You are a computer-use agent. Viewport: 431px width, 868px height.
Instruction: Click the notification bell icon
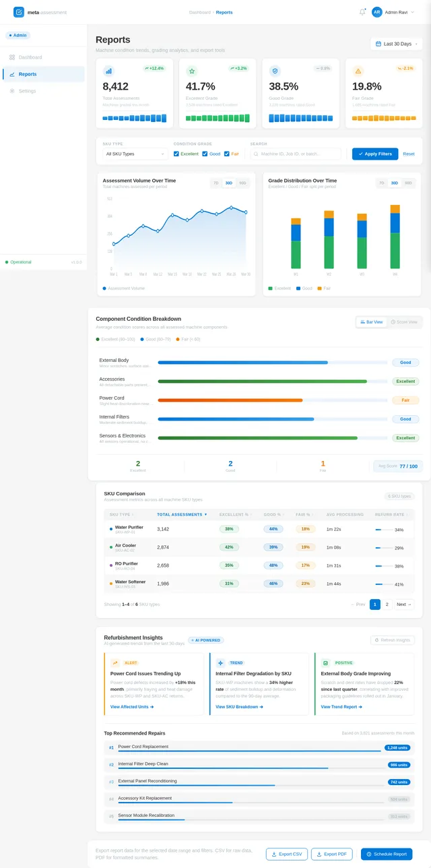click(x=362, y=12)
